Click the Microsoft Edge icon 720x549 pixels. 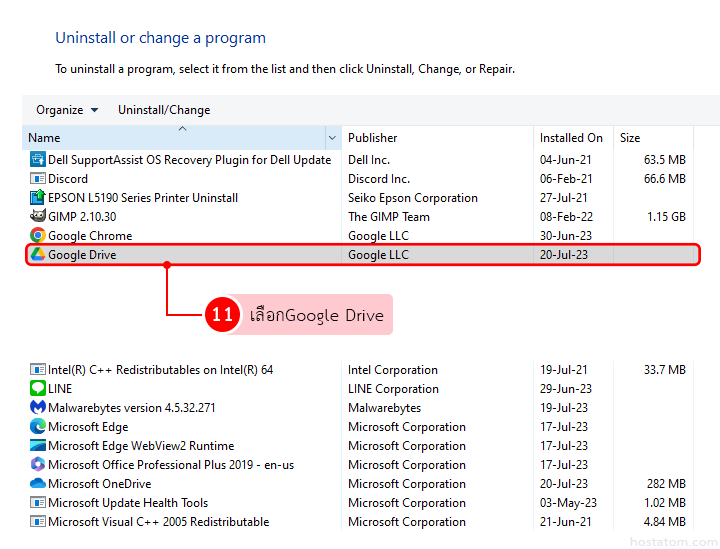click(38, 426)
